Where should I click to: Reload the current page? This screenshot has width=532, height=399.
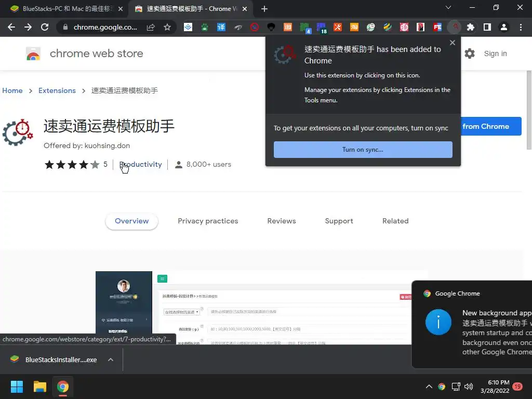(45, 27)
